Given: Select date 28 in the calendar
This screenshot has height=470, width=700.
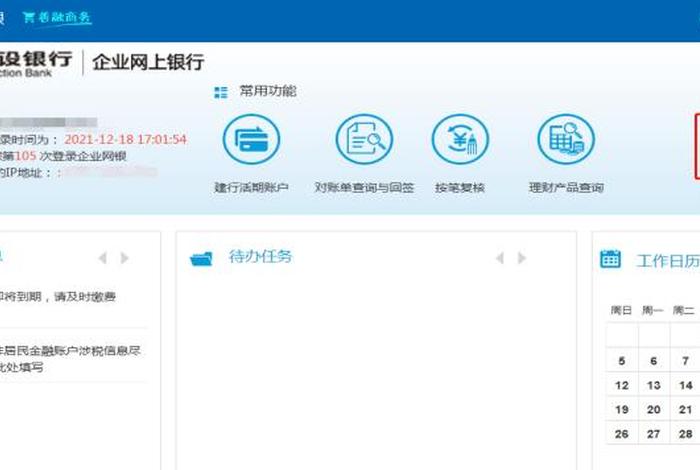Looking at the screenshot, I should 685,434.
